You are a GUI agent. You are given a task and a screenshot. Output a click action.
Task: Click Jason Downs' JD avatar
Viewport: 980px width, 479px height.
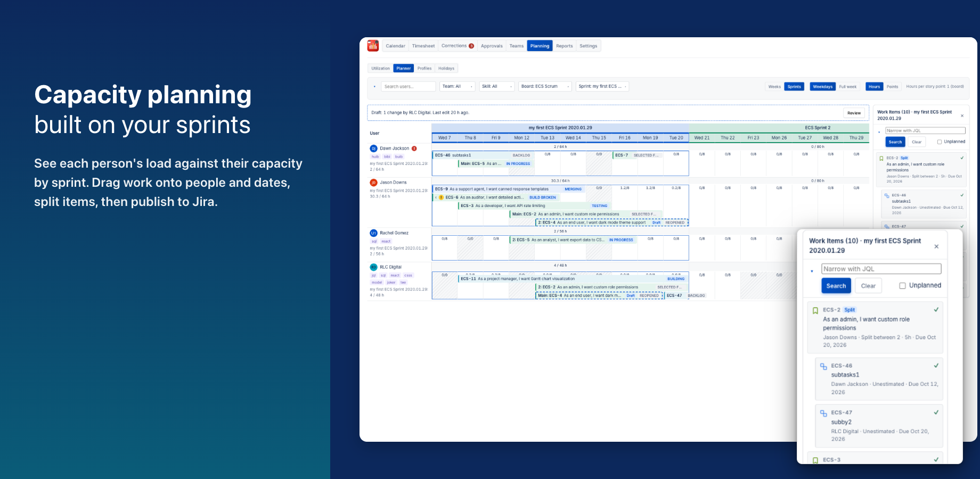(373, 183)
